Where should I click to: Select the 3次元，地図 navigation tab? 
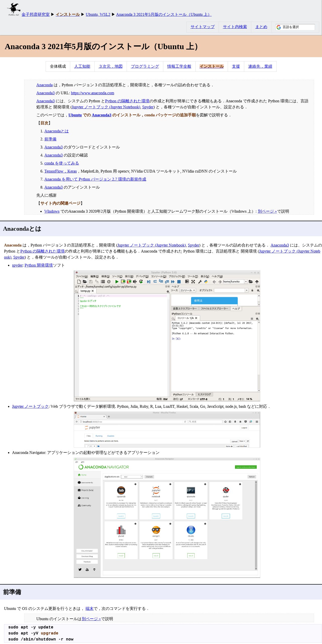111,66
